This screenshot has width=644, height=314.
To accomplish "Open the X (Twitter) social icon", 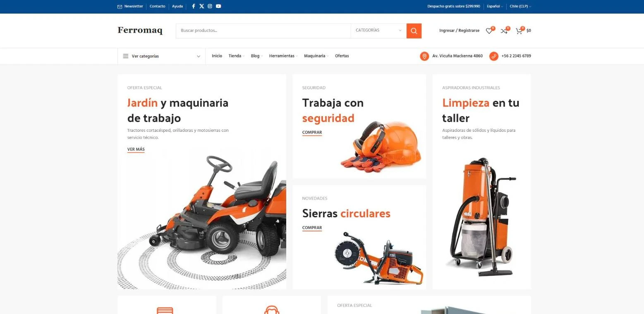I will (x=201, y=6).
